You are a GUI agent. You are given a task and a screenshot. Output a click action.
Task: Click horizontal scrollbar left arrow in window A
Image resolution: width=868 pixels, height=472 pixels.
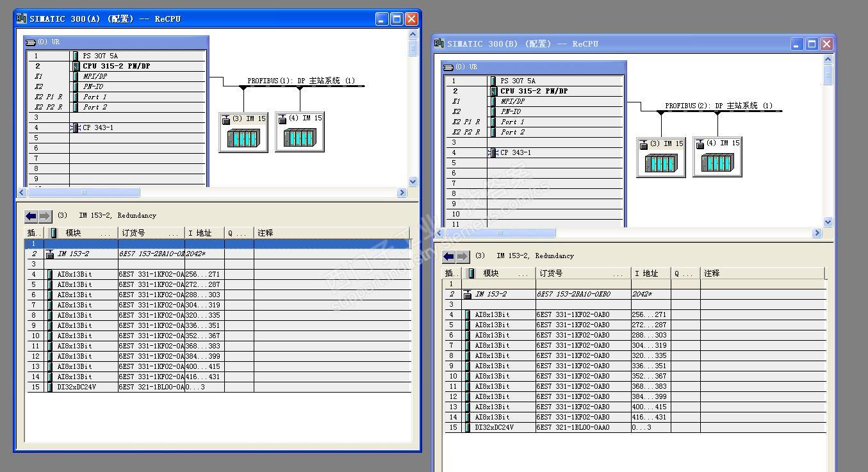(22, 192)
